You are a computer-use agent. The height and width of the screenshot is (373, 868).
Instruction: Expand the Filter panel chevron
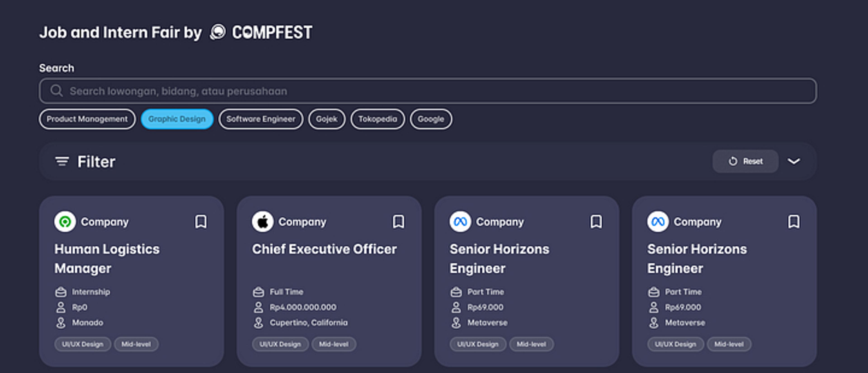click(x=794, y=162)
